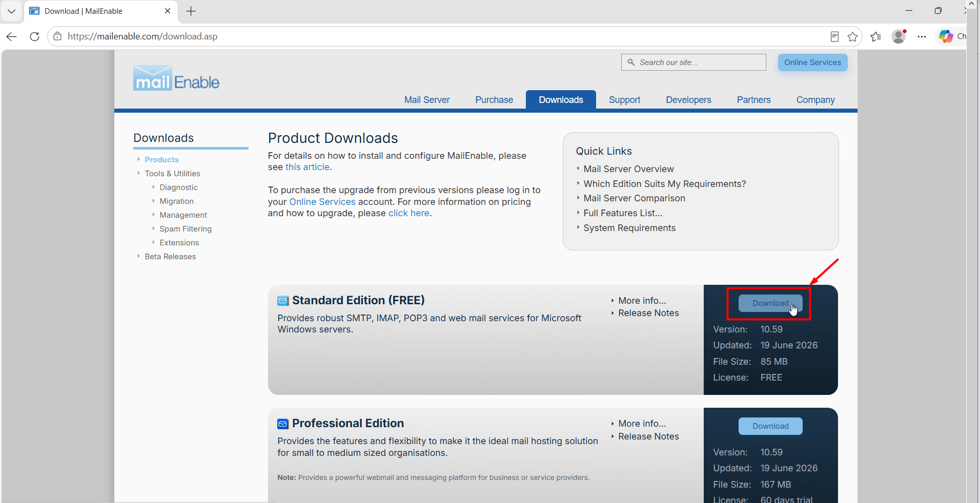Click the Standard Edition envelope icon
This screenshot has width=980, height=503.
click(283, 301)
